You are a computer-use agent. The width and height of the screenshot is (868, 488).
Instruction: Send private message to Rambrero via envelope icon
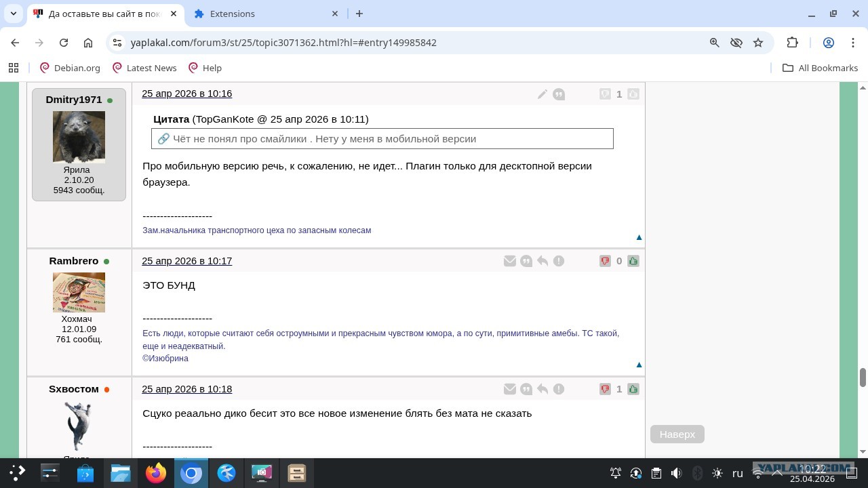510,261
